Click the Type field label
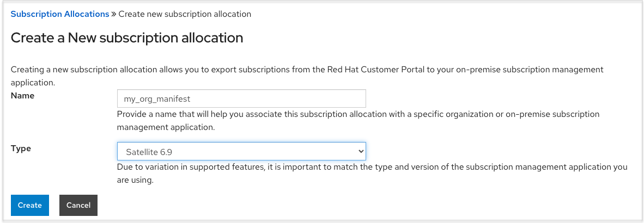 (x=21, y=148)
